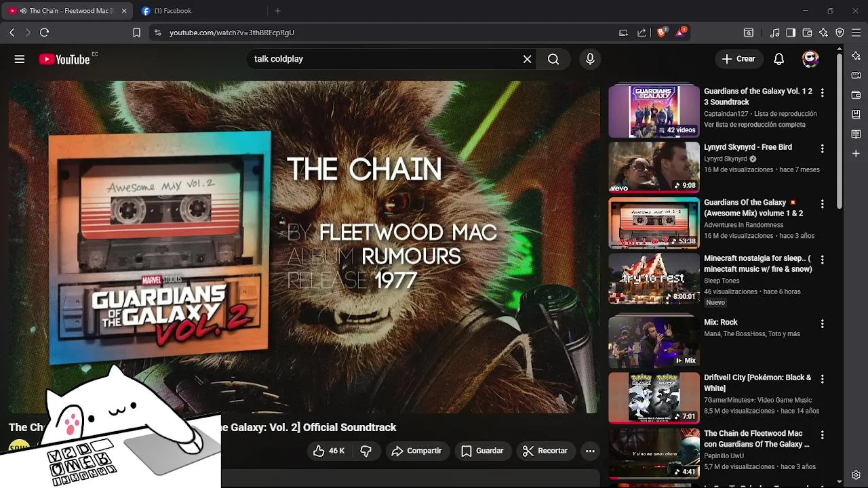
Task: Open Driftveil City Pokémon thumbnail
Action: point(654,397)
